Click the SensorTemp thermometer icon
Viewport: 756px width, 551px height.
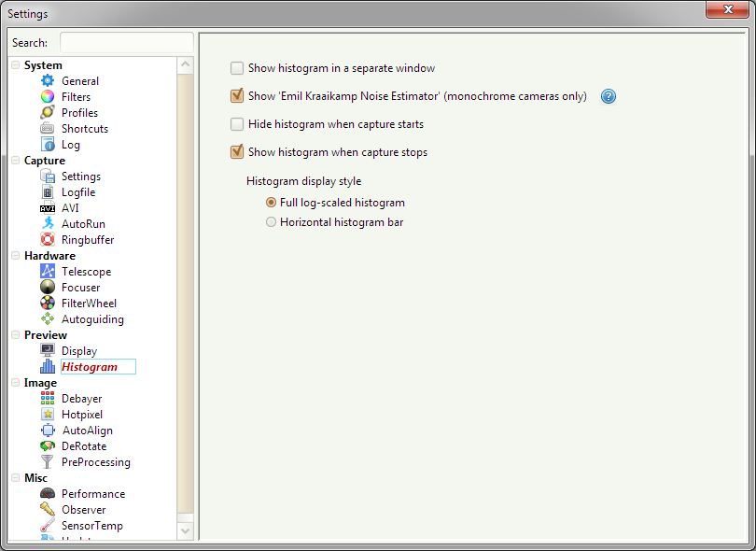(x=48, y=526)
